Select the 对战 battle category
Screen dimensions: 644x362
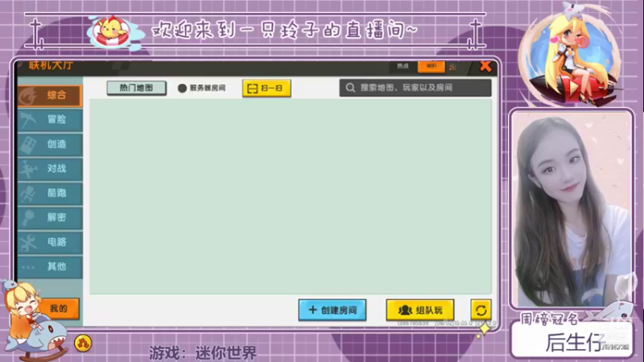50,169
